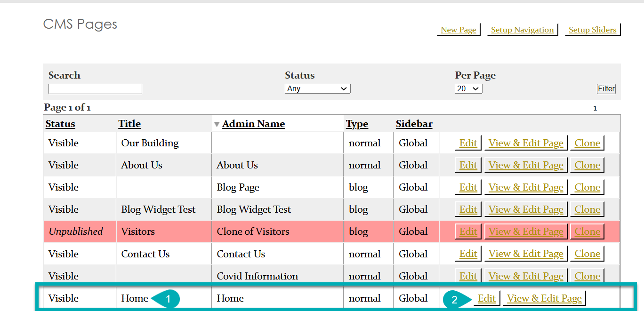
Task: Edit the Home page
Action: coord(486,298)
